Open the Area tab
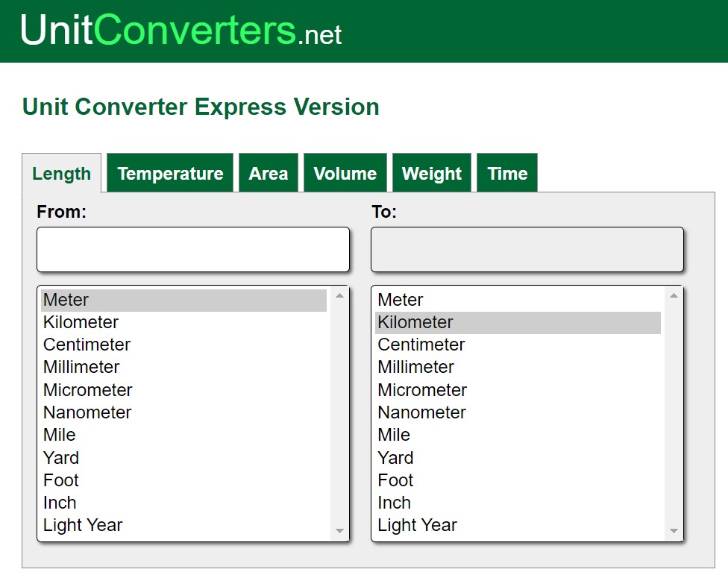This screenshot has height=578, width=728. (x=269, y=173)
